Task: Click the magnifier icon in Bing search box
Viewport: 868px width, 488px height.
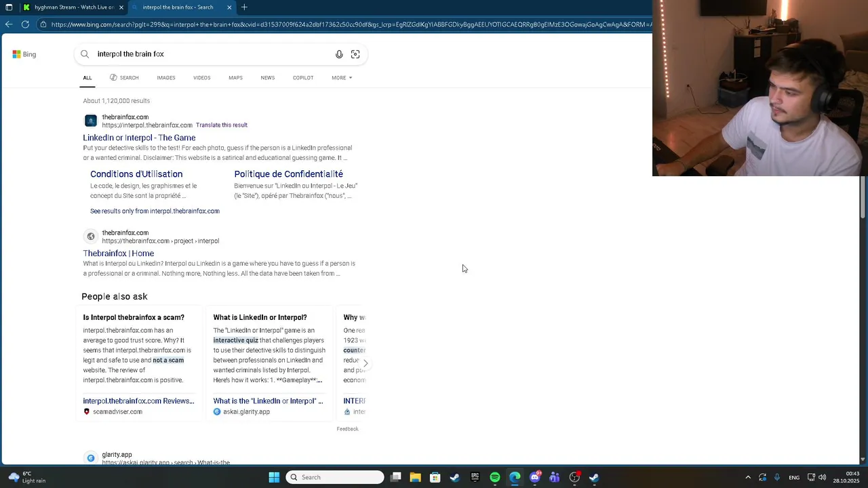Action: (x=85, y=54)
